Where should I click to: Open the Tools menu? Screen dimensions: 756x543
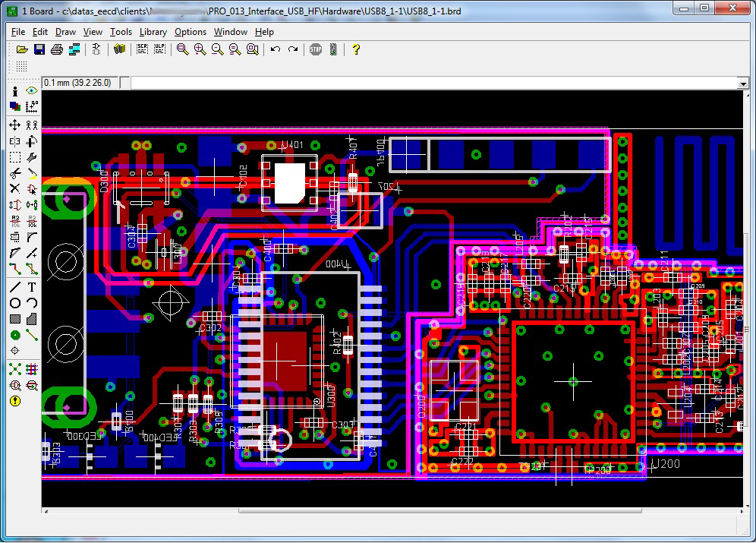pos(121,32)
